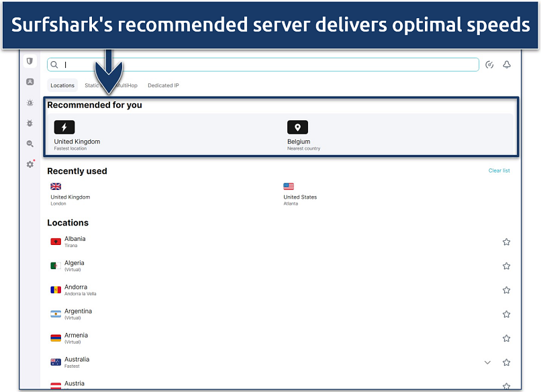Run the speed test icon near search bar
This screenshot has width=541, height=392.
[x=489, y=64]
